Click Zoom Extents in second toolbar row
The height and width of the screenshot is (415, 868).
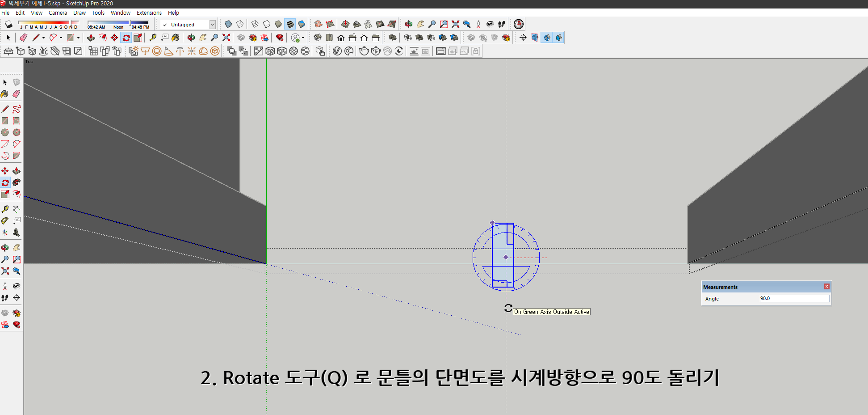[226, 38]
